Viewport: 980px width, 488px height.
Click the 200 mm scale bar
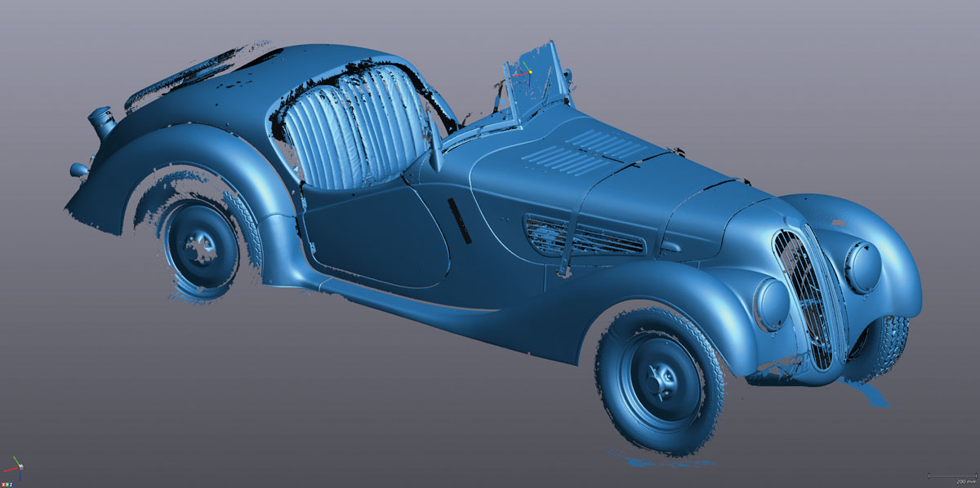[952, 476]
